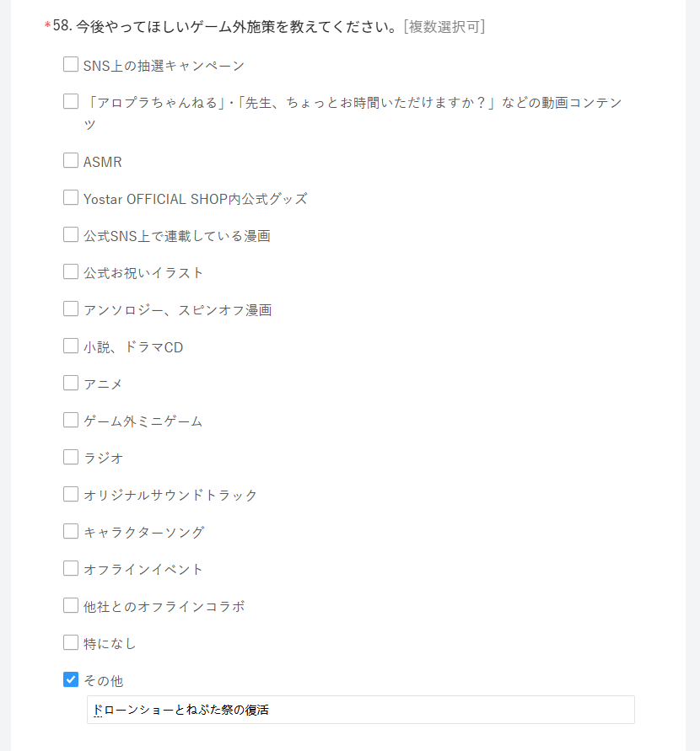Uncheck the その他 checkbox
The width and height of the screenshot is (700, 751).
tap(71, 679)
